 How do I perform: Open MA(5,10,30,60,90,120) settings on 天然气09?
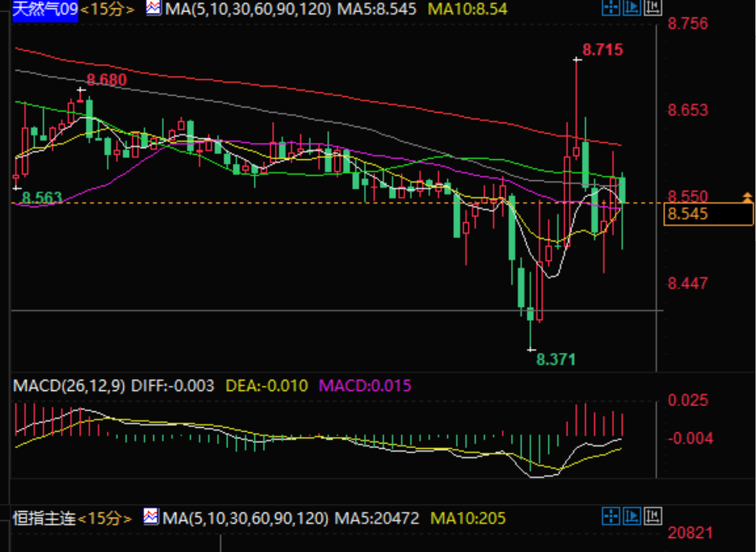click(248, 9)
